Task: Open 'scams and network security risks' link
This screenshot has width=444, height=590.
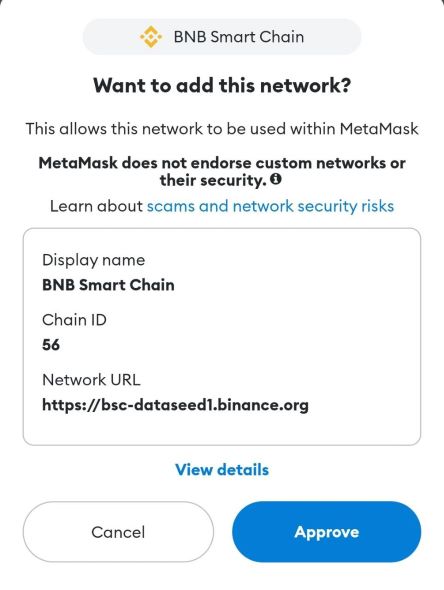Action: click(x=270, y=206)
